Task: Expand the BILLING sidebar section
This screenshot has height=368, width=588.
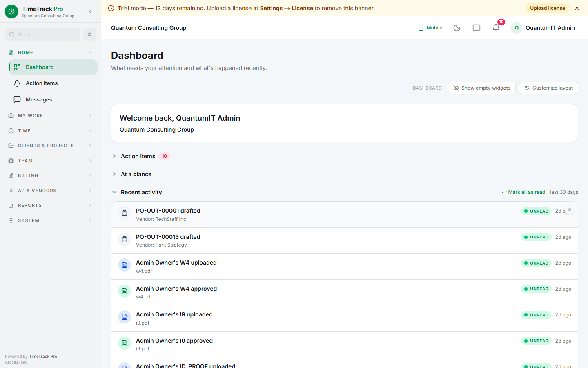Action: (x=51, y=175)
